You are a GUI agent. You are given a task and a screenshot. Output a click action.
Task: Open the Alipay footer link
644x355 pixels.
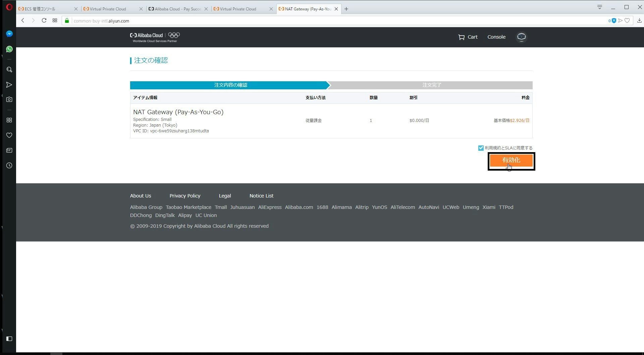[x=185, y=215]
